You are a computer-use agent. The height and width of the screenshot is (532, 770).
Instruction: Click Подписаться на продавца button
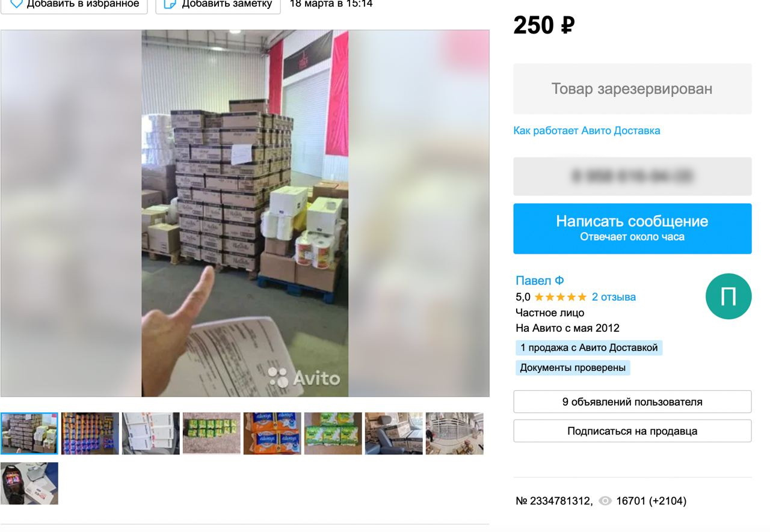pyautogui.click(x=632, y=431)
